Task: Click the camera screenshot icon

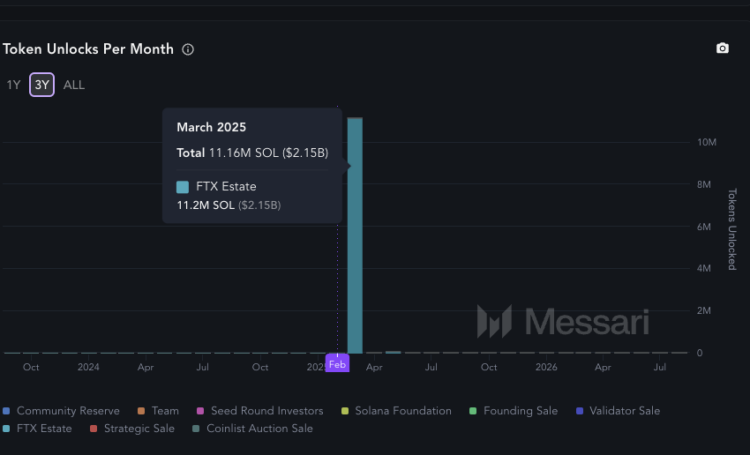Action: pos(722,48)
